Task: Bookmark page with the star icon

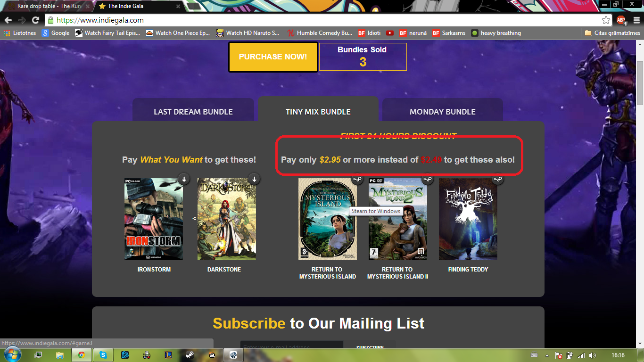Action: tap(606, 20)
